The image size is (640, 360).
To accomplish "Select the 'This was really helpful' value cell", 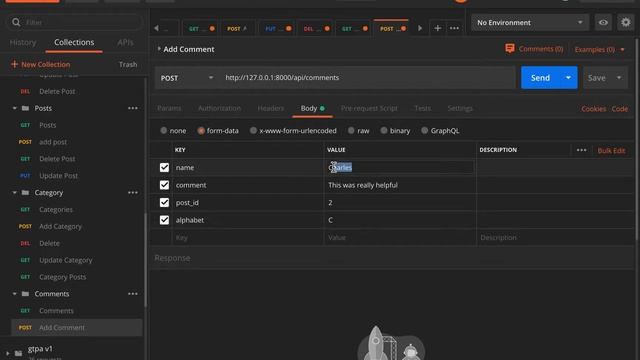I will coord(400,185).
